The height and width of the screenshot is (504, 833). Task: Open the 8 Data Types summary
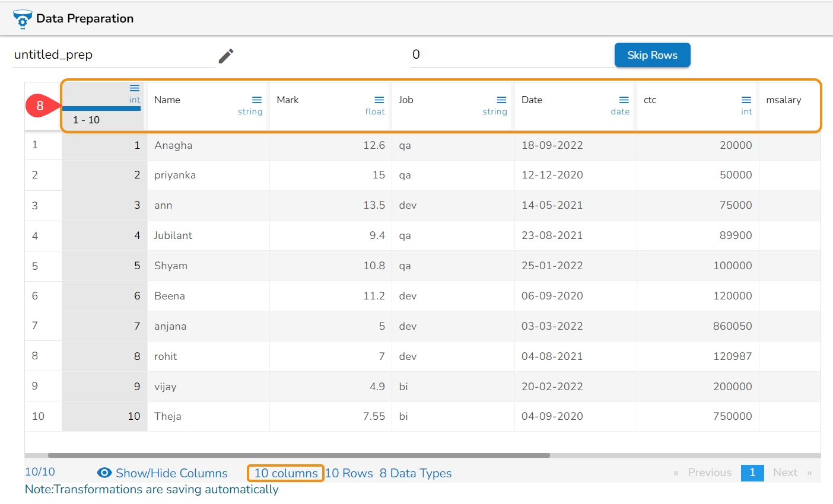[415, 473]
